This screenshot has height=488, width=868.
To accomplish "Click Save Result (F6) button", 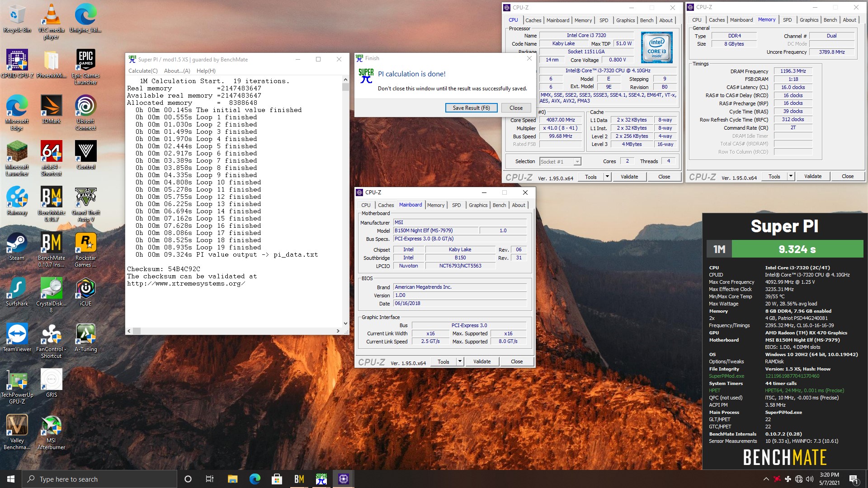I will point(471,108).
